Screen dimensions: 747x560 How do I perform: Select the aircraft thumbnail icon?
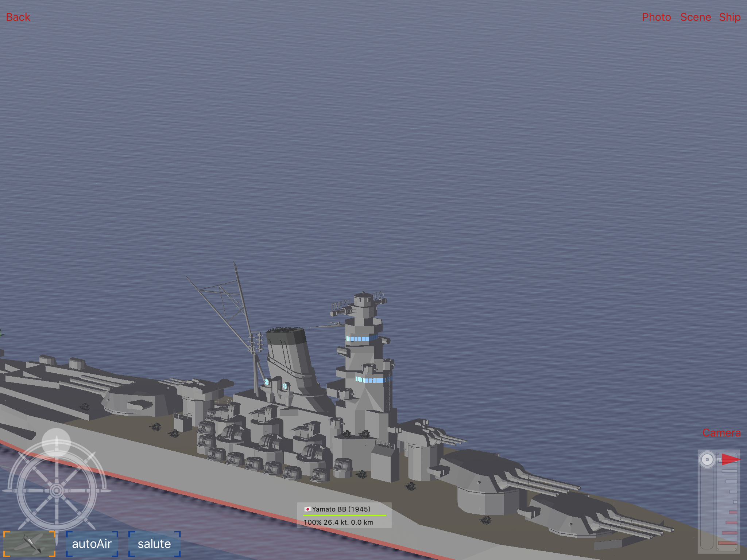pyautogui.click(x=29, y=544)
